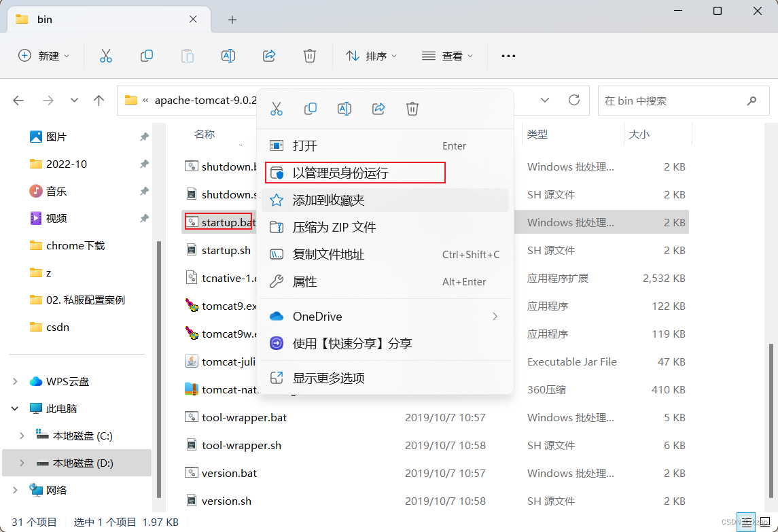Expand 本地磁盘 (D:) node

(22, 463)
